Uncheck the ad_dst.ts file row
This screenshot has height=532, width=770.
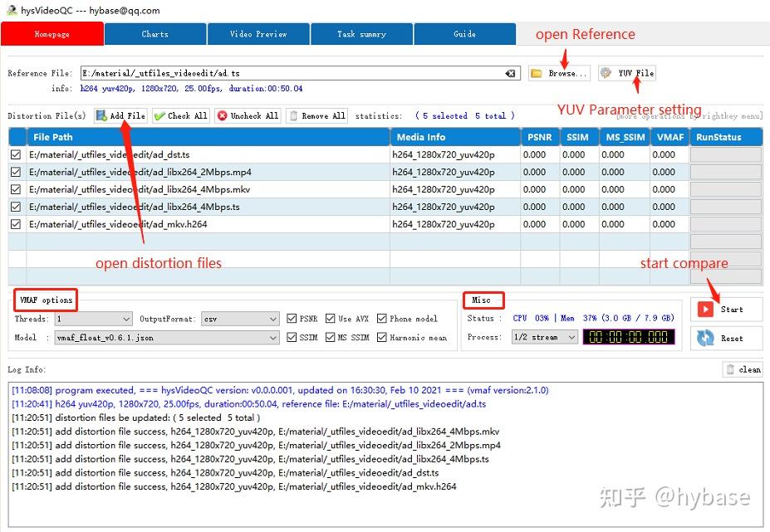click(17, 153)
